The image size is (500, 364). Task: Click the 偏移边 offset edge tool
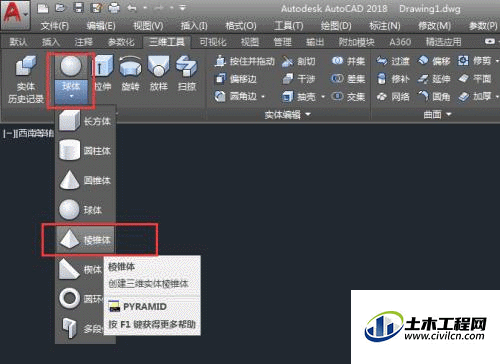(x=235, y=79)
